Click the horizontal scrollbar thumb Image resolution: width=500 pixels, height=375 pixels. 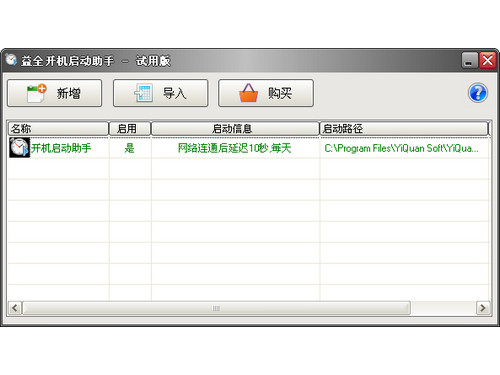[x=216, y=308]
